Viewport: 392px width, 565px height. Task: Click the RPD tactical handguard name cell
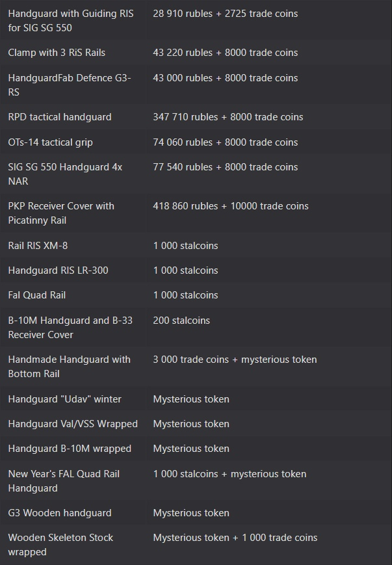click(x=60, y=117)
